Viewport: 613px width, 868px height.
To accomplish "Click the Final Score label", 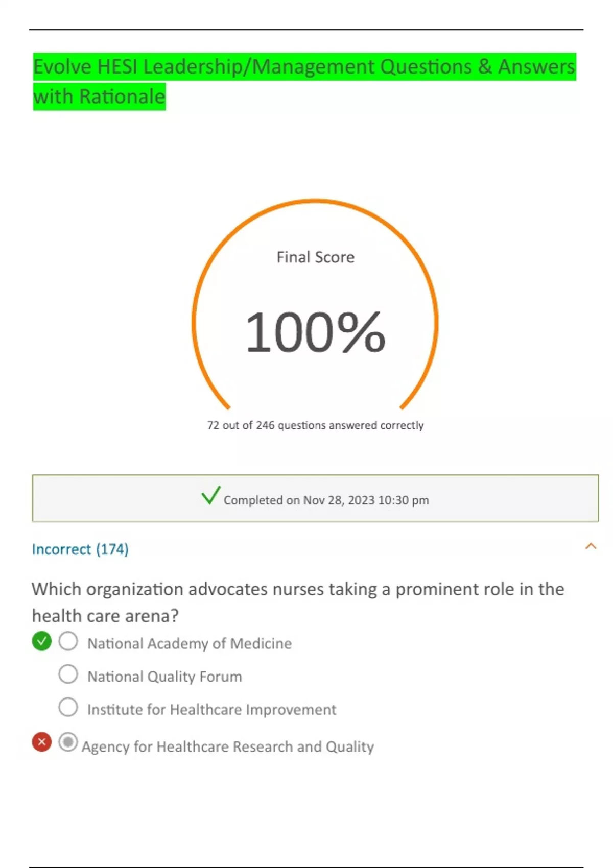I will 315,257.
